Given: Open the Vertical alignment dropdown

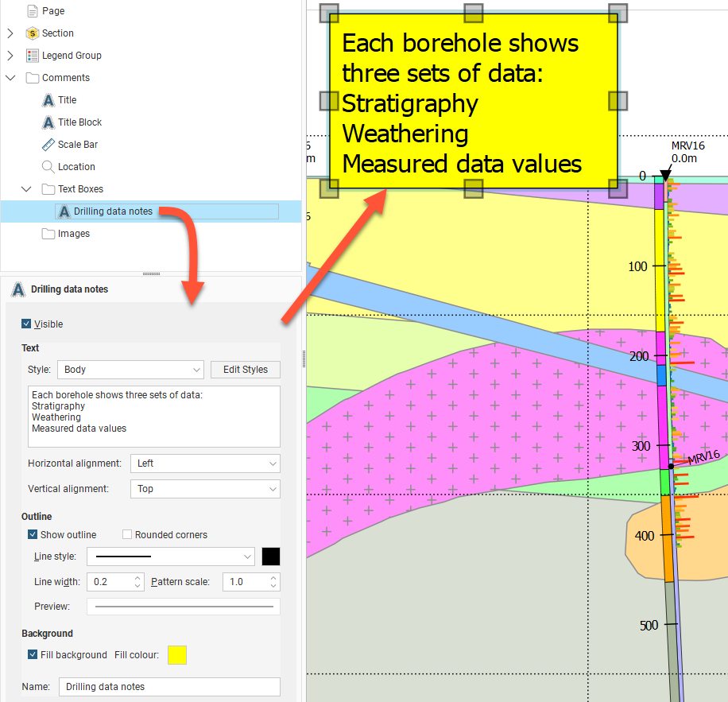Looking at the screenshot, I should coord(204,489).
